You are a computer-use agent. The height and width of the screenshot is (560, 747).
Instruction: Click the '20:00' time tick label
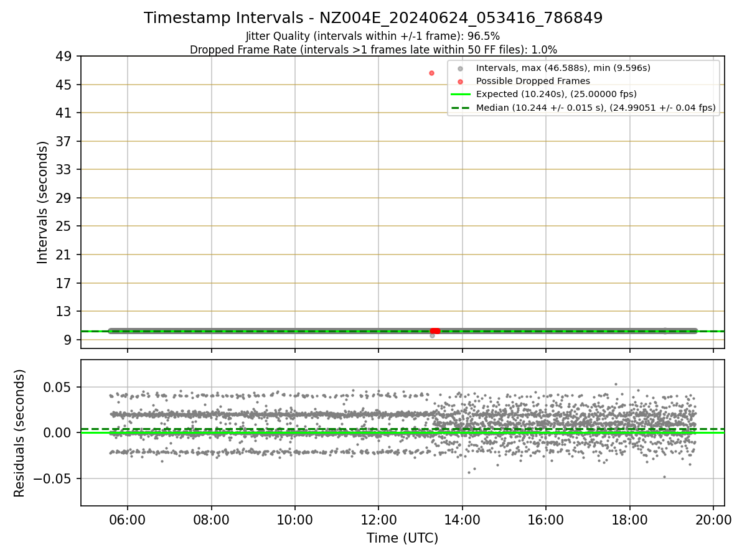pos(713,519)
